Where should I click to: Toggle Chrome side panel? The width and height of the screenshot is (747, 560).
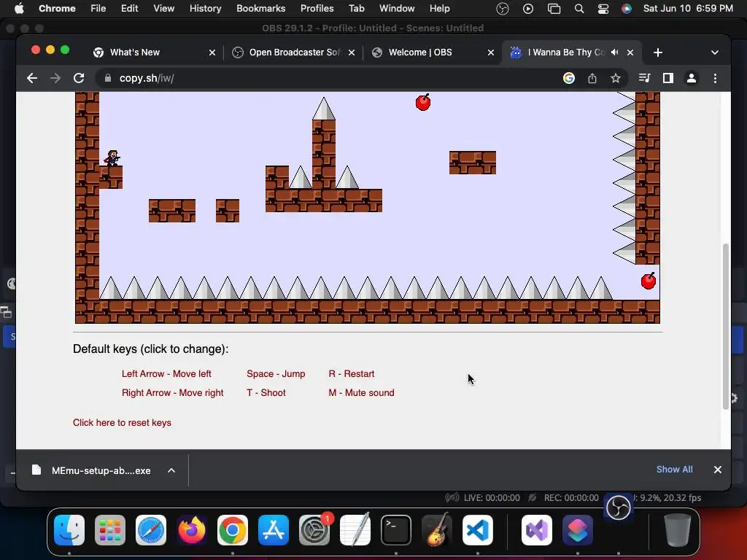pyautogui.click(x=668, y=78)
